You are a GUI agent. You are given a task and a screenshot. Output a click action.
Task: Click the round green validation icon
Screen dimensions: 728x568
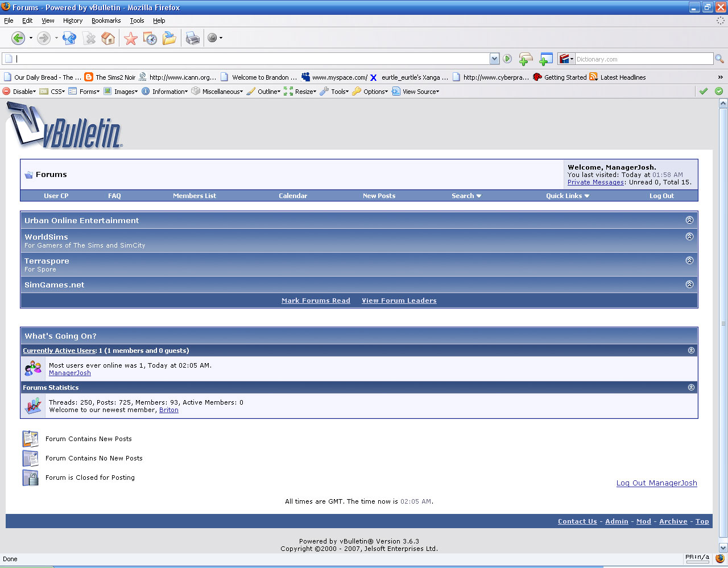pyautogui.click(x=719, y=91)
